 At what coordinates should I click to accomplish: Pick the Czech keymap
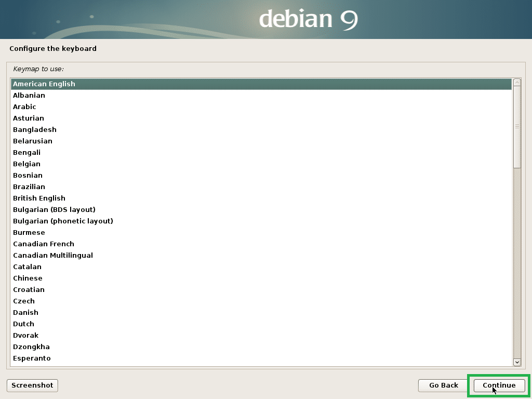click(261, 301)
